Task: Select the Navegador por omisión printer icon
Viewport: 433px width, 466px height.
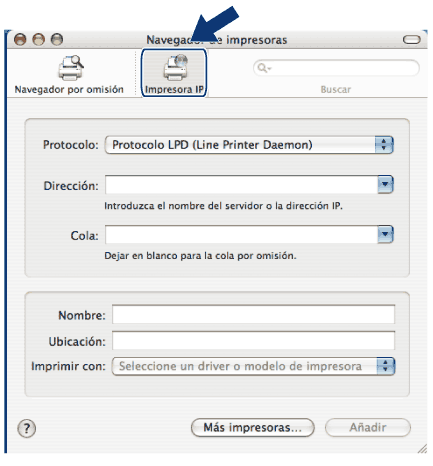Action: pyautogui.click(x=71, y=68)
